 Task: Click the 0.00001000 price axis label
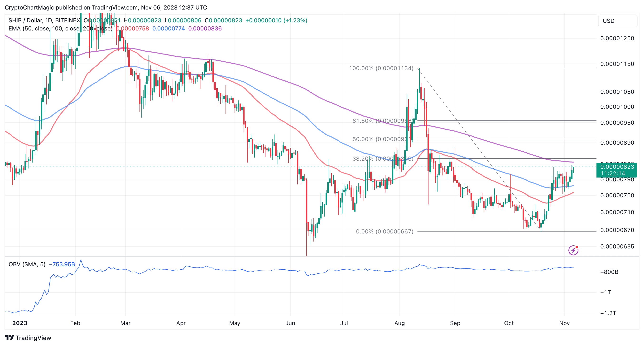pos(617,107)
